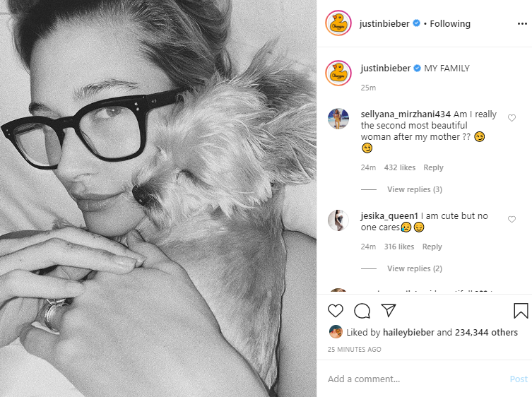Like the post with heart icon

point(335,311)
